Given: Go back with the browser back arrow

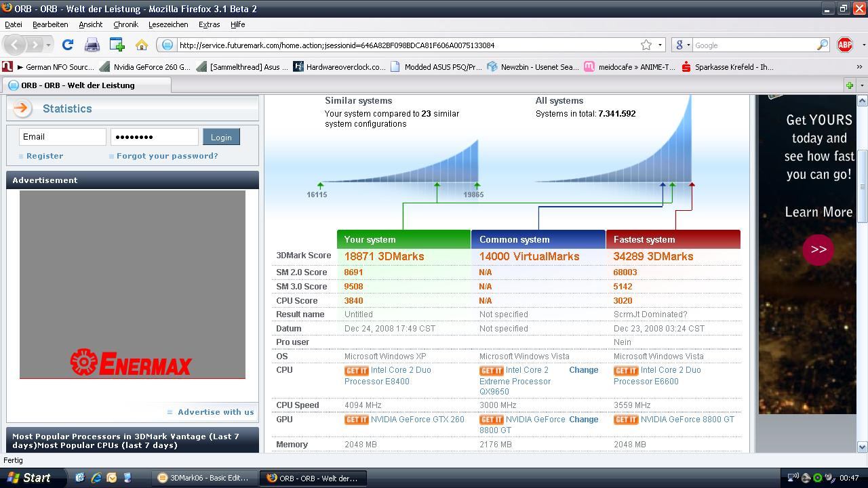Looking at the screenshot, I should [x=16, y=45].
